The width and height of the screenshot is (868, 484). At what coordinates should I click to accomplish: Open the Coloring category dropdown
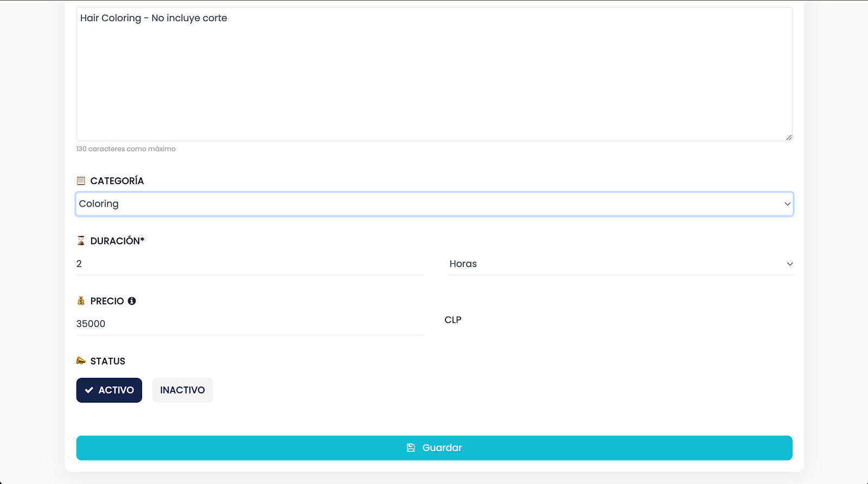tap(435, 204)
